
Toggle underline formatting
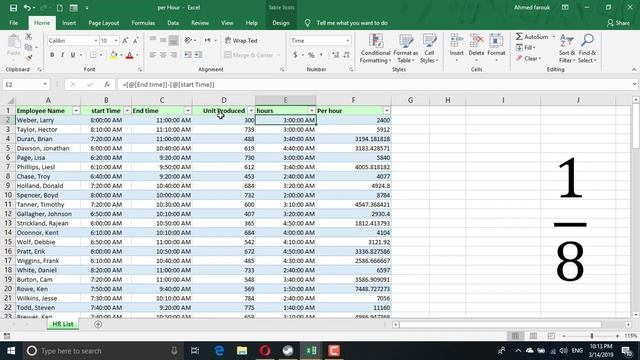(73, 55)
